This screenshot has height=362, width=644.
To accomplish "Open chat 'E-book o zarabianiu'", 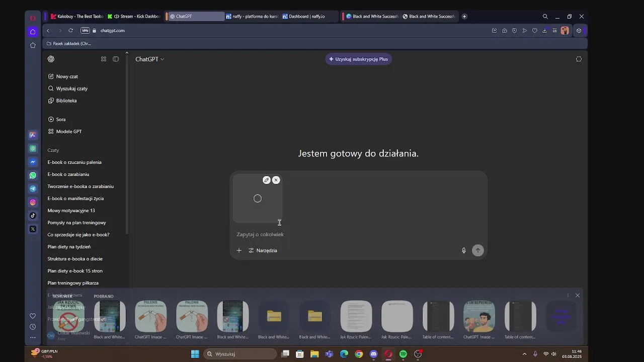I will pos(68,174).
